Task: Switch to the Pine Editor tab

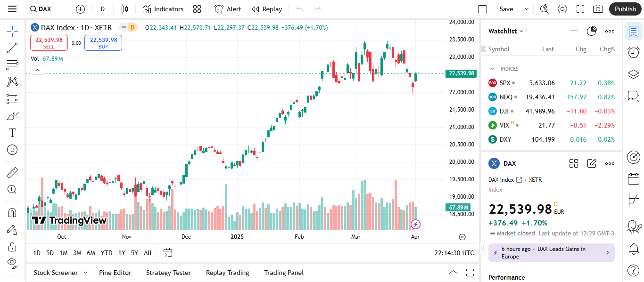Action: tap(115, 273)
